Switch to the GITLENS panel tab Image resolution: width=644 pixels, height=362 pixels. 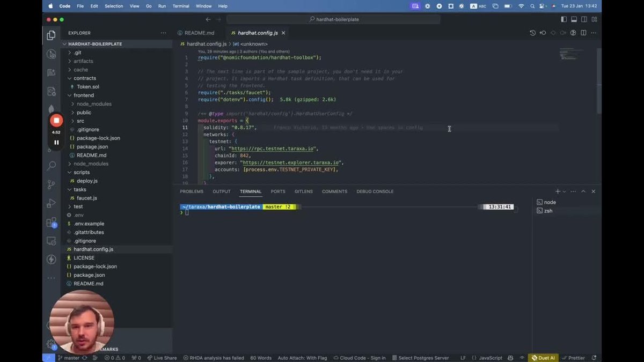304,191
